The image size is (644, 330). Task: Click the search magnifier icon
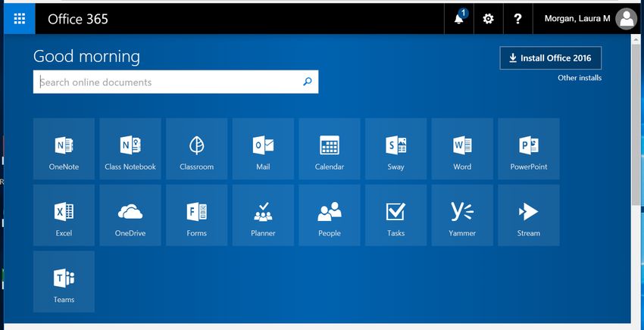pos(307,82)
